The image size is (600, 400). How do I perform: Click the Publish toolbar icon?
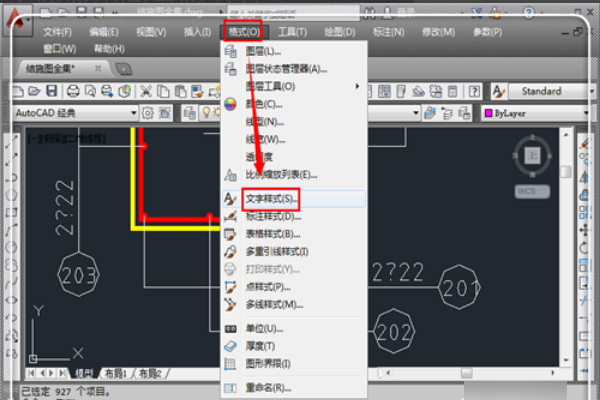(x=107, y=91)
